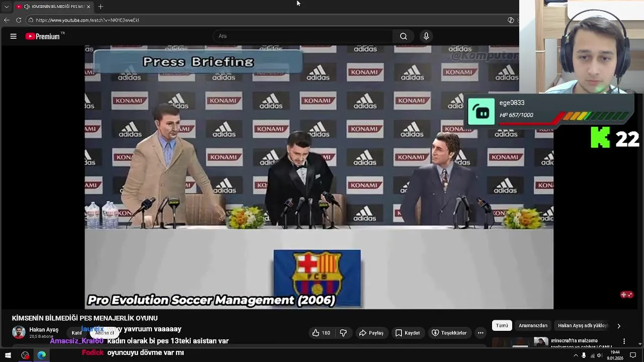644x362 pixels.
Task: Click the search magnifier button
Action: click(x=404, y=36)
